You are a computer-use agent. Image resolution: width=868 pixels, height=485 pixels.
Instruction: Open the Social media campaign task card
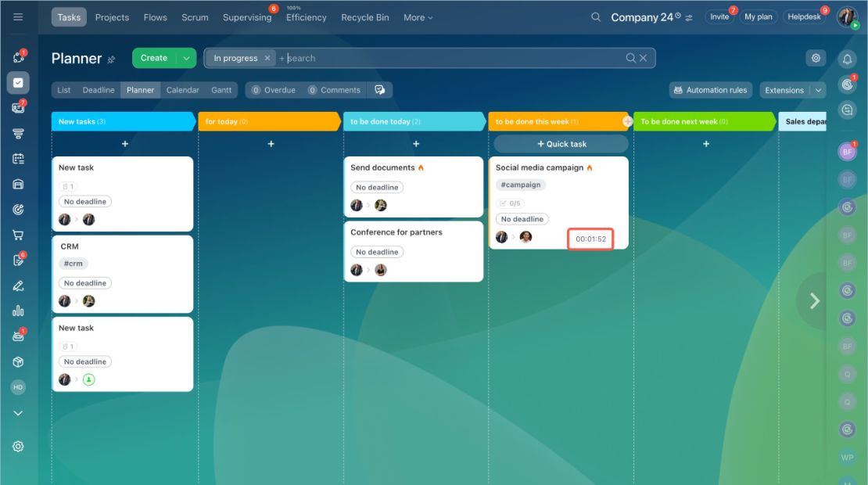tap(558, 203)
